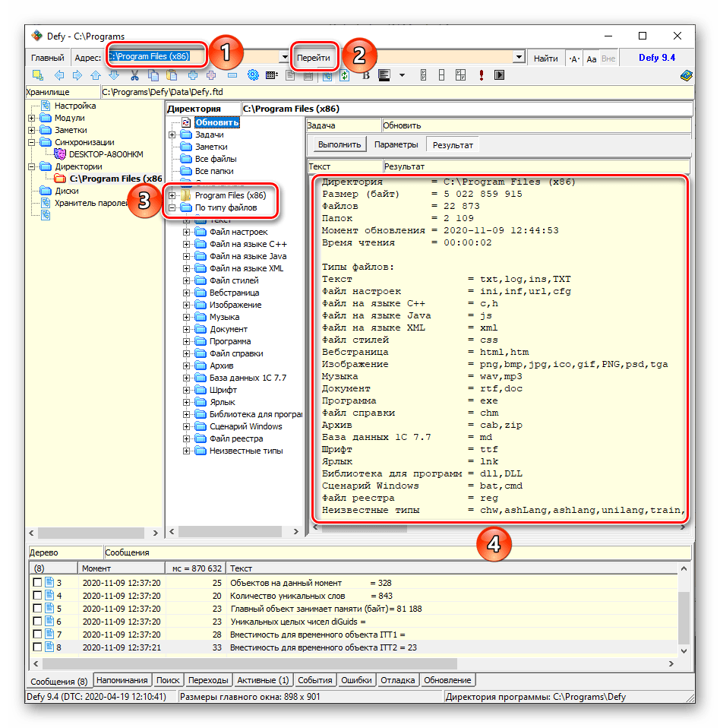Toggle the ·A· search option button

click(574, 59)
